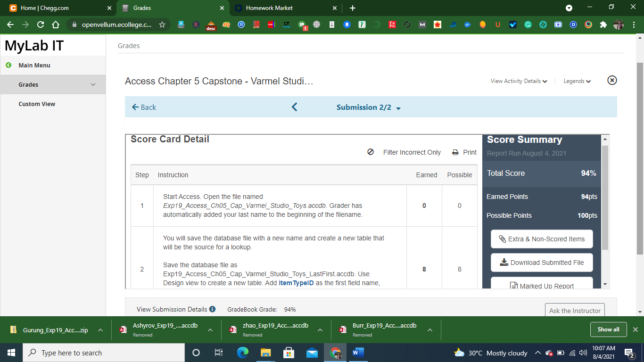Click the score card scrollbar up arrow
The height and width of the screenshot is (362, 644).
pos(605,139)
